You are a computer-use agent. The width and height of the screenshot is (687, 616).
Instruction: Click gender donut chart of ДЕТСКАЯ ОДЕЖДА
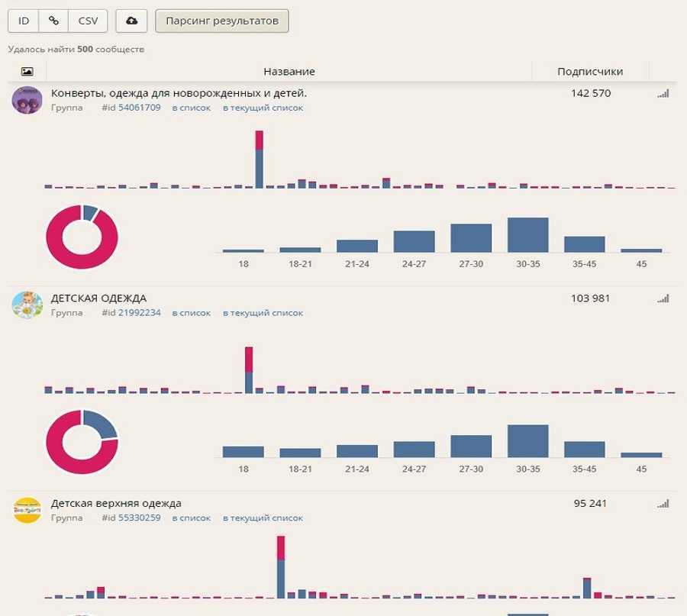(82, 442)
